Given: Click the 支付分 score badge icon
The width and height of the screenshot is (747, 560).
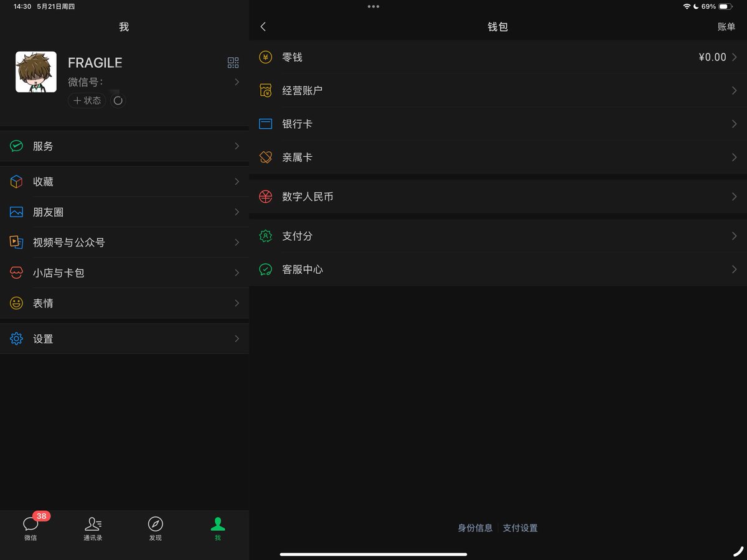Looking at the screenshot, I should (266, 236).
